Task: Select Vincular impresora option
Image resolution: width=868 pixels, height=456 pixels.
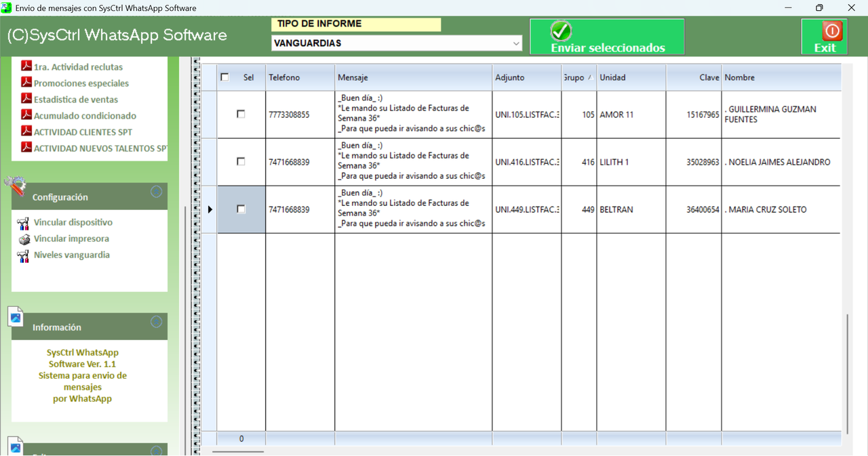Action: [x=71, y=239]
